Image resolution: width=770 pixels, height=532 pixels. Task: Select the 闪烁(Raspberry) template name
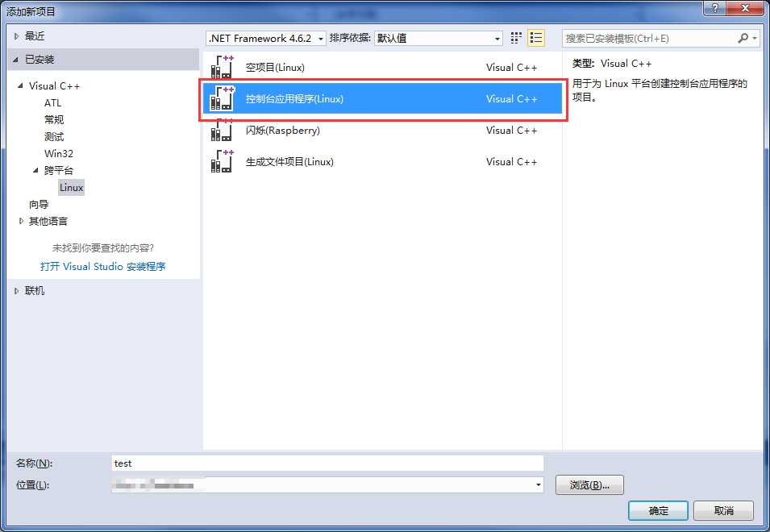pyautogui.click(x=283, y=130)
